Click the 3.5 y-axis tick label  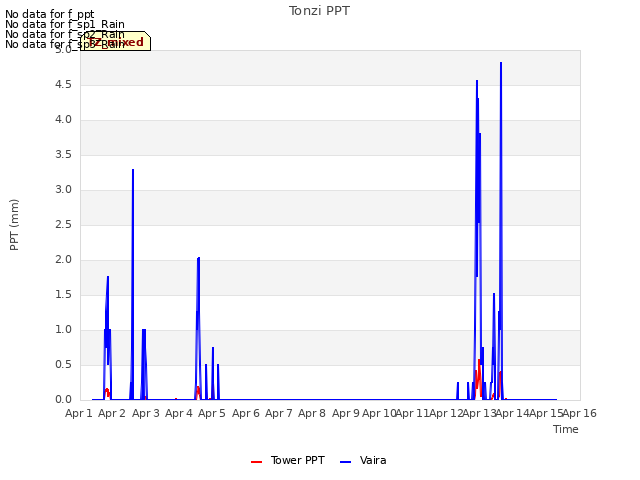(x=63, y=155)
